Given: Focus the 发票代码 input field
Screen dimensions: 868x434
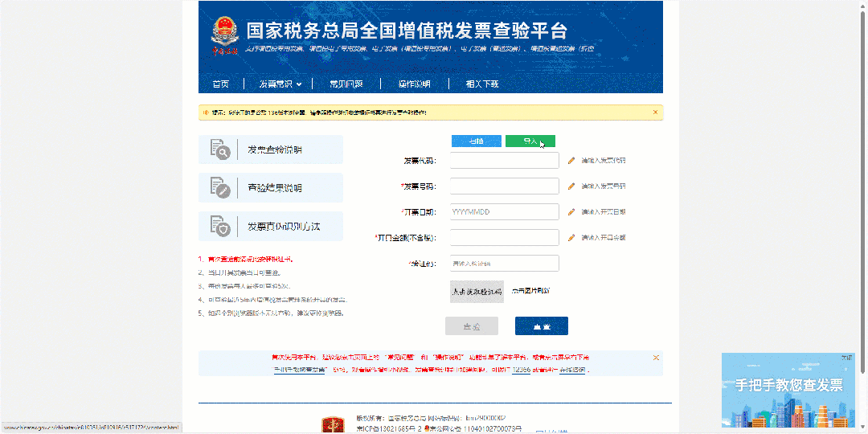Looking at the screenshot, I should click(x=504, y=161).
